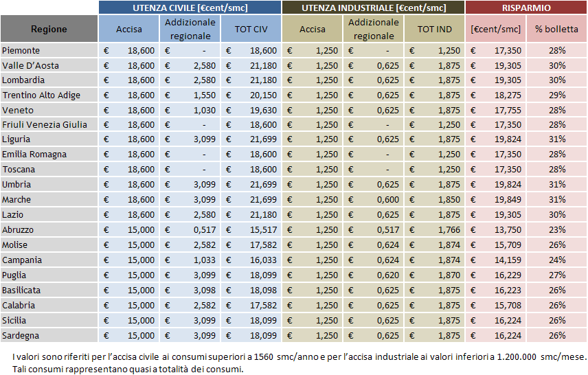Image resolution: width=588 pixels, height=375 pixels.
Task: Select Marche risparmio value 19,849
Action: tap(508, 199)
